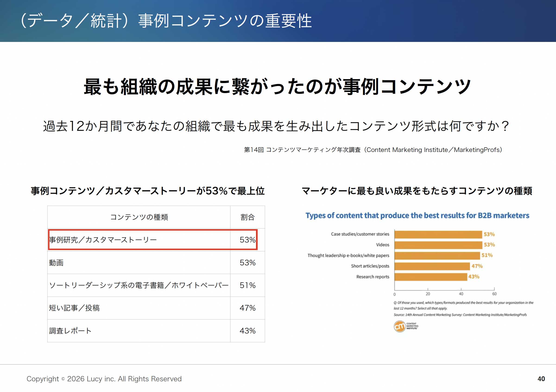Select the headline 最も組織の成果に繋がったのが事例コンテンツ
The height and width of the screenshot is (392, 556).
[278, 87]
